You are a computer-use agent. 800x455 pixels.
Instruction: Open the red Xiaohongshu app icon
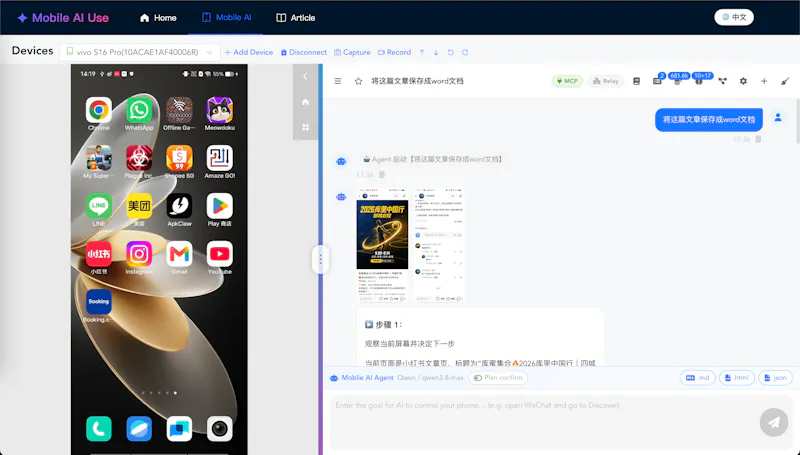[98, 254]
